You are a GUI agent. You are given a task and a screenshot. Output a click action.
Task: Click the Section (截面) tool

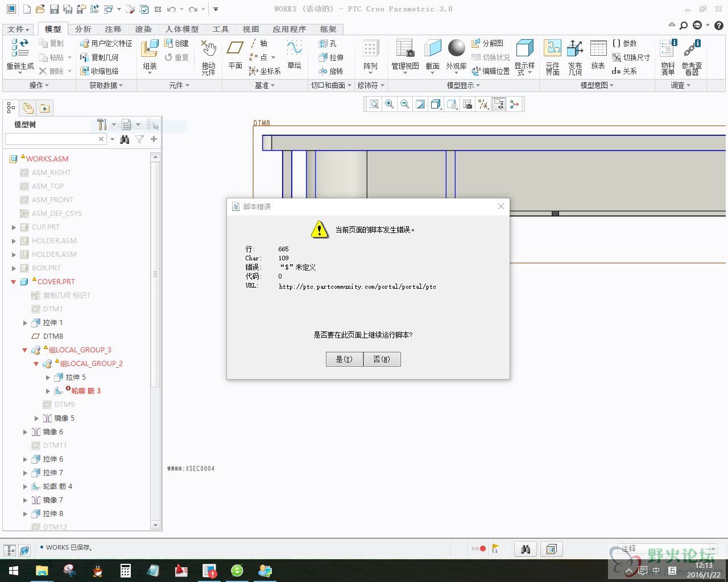pos(433,49)
